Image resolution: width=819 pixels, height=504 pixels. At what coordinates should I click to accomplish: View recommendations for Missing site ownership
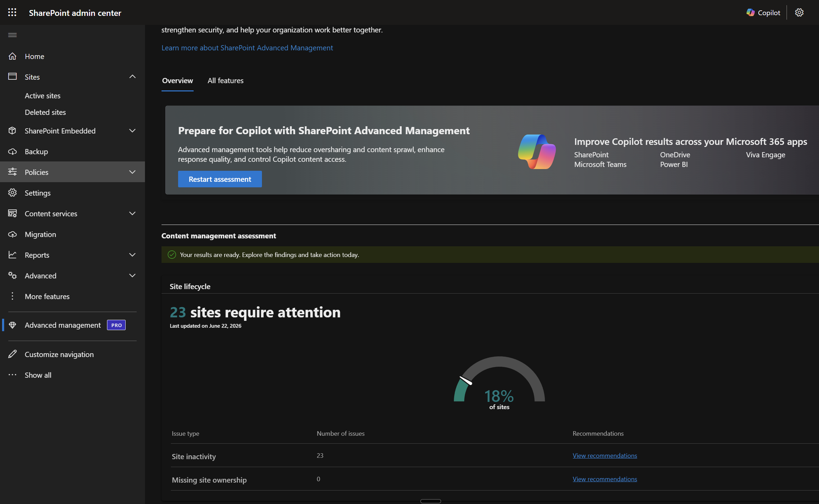coord(605,479)
